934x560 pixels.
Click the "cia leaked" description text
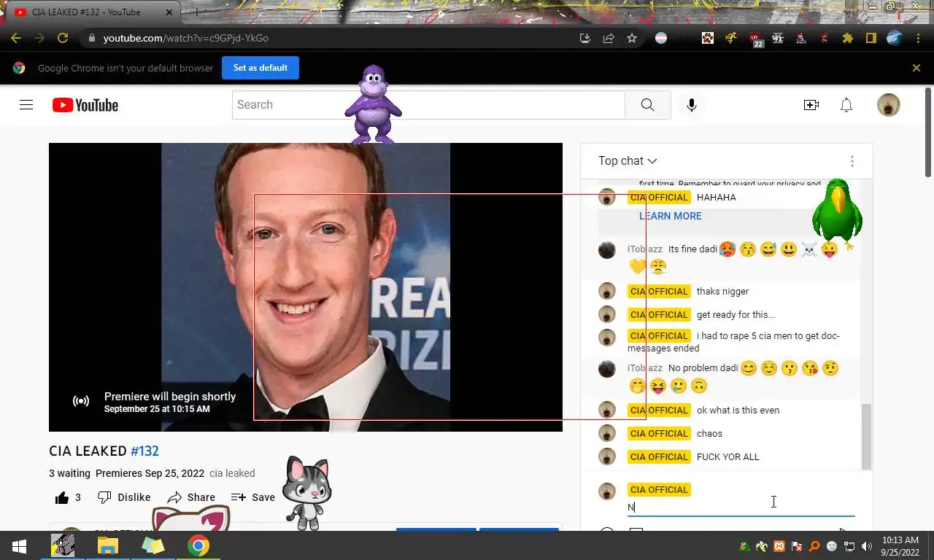[x=232, y=473]
